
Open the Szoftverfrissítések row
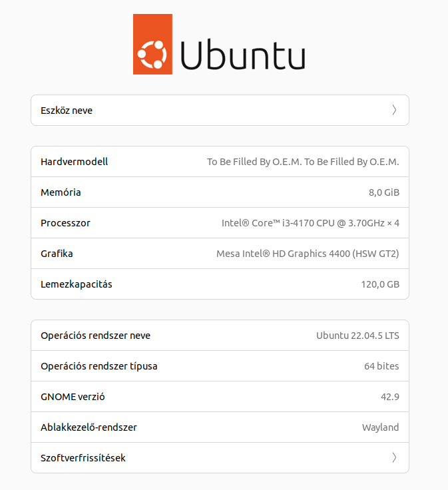click(x=220, y=458)
